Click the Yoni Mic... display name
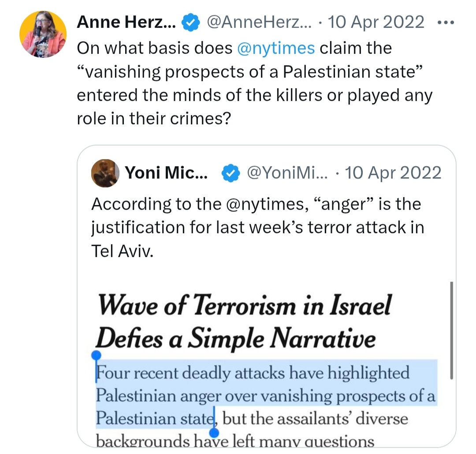476x454 pixels. pyautogui.click(x=166, y=173)
